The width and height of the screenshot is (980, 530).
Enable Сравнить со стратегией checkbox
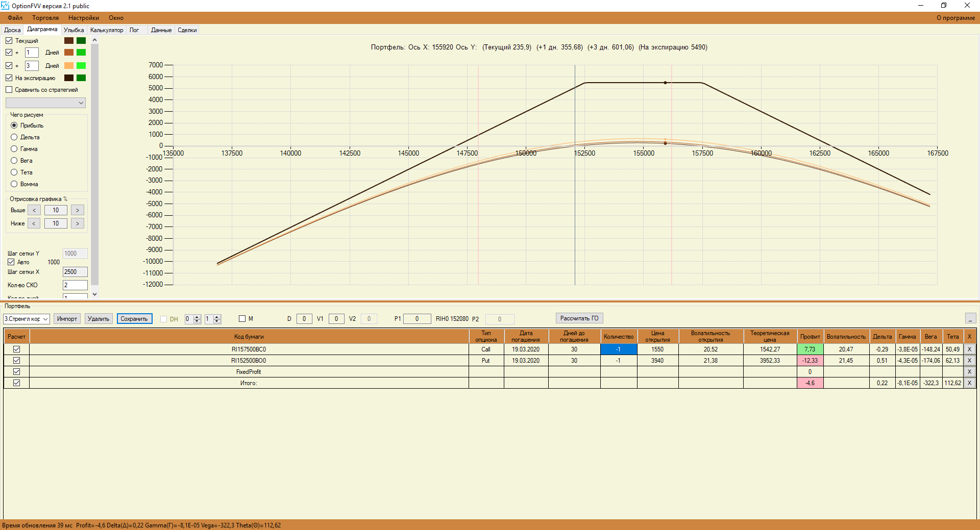point(9,90)
